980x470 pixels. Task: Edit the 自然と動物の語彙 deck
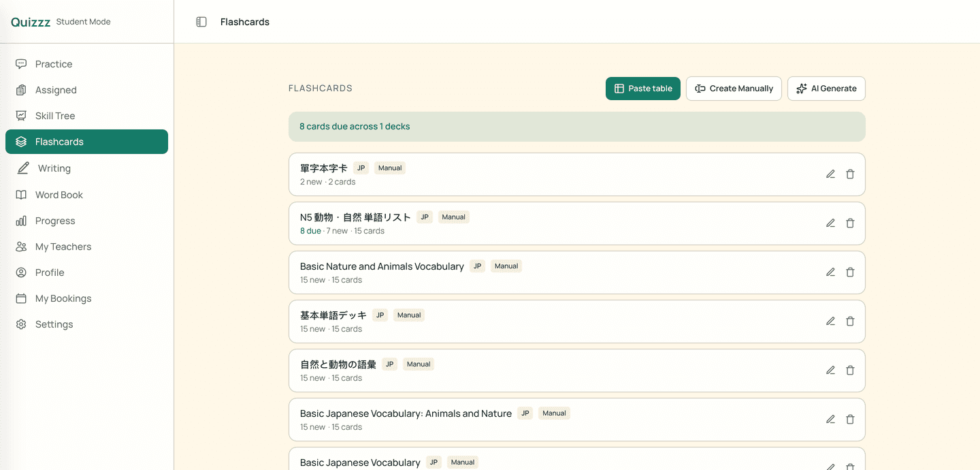(x=830, y=371)
